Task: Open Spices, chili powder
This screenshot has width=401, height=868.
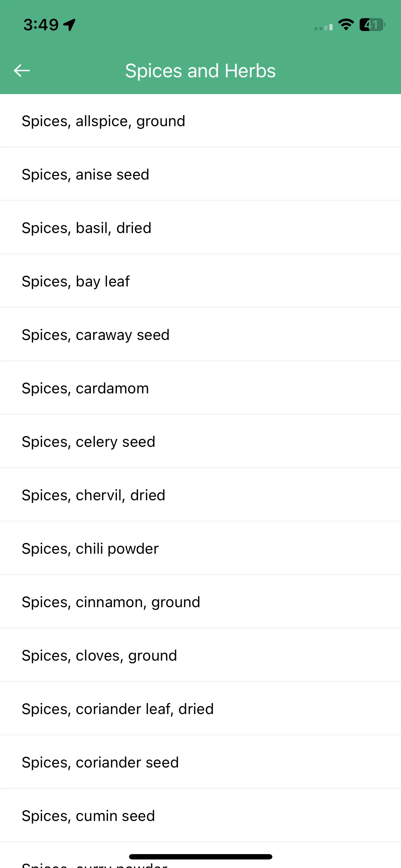Action: [x=200, y=549]
